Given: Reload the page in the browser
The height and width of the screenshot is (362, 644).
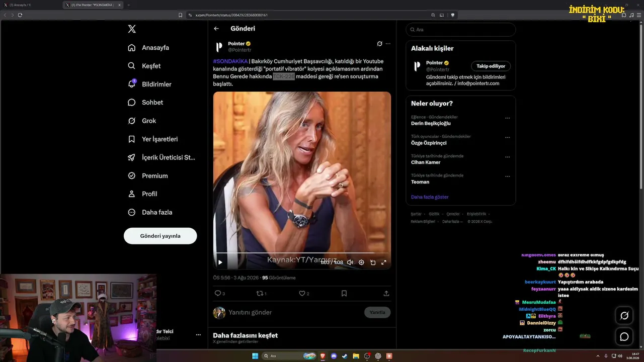Looking at the screenshot, I should [20, 15].
